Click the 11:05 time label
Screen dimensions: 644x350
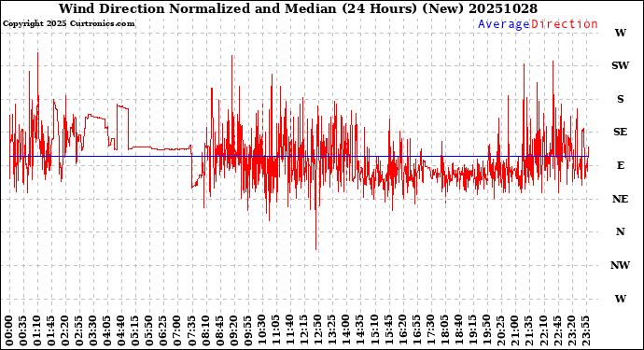(x=275, y=329)
